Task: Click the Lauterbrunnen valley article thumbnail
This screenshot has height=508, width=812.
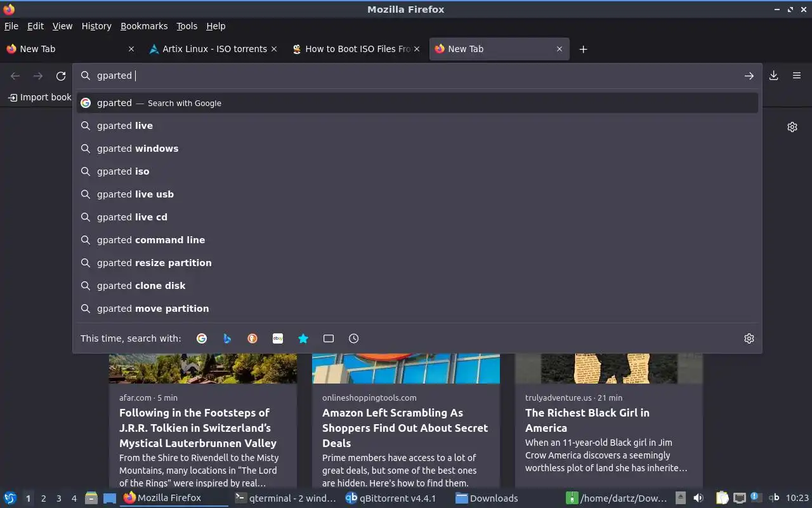Action: coord(203,368)
